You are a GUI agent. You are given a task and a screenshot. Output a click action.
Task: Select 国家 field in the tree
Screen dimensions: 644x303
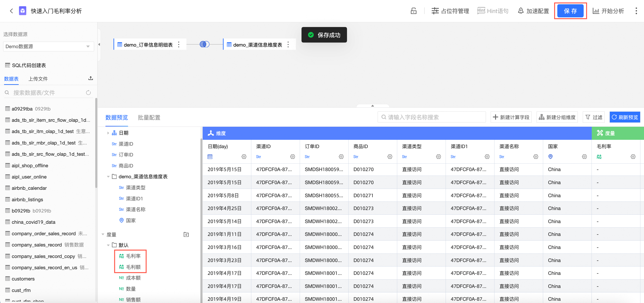click(127, 220)
